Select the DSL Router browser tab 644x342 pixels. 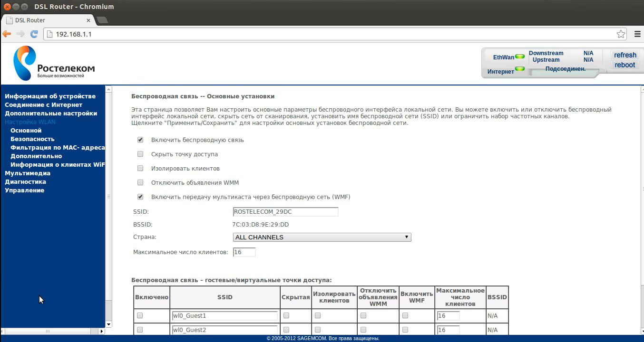pos(48,20)
